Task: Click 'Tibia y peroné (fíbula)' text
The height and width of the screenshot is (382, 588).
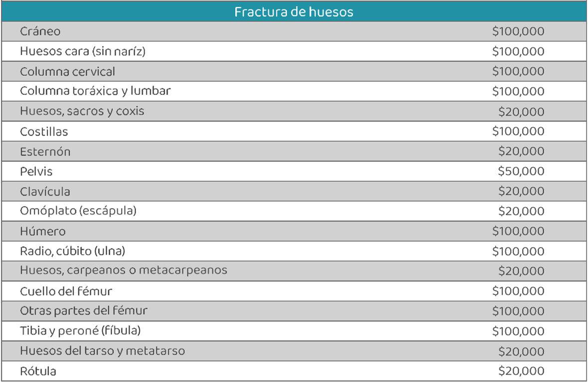Action: [80, 331]
